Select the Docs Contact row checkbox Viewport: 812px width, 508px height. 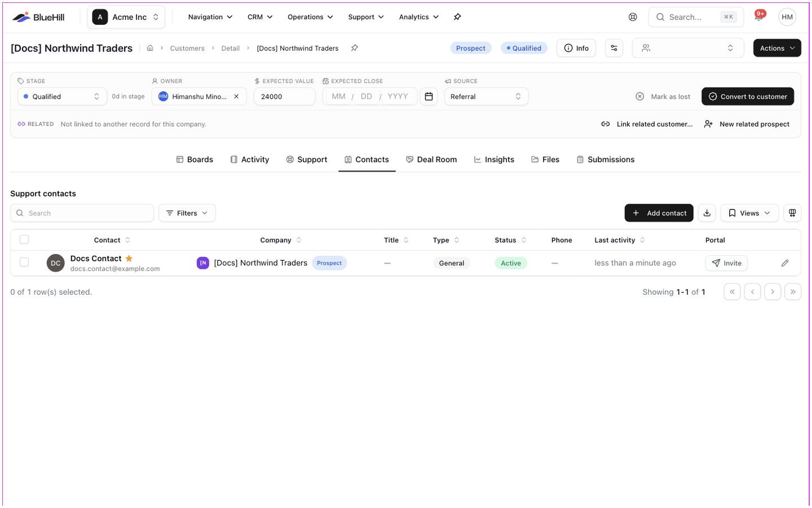24,262
